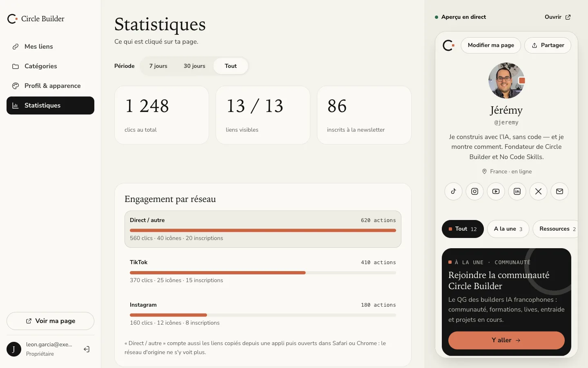Click the 'Aperçu en direct' label
Viewport: 588px width, 368px height.
pos(463,17)
